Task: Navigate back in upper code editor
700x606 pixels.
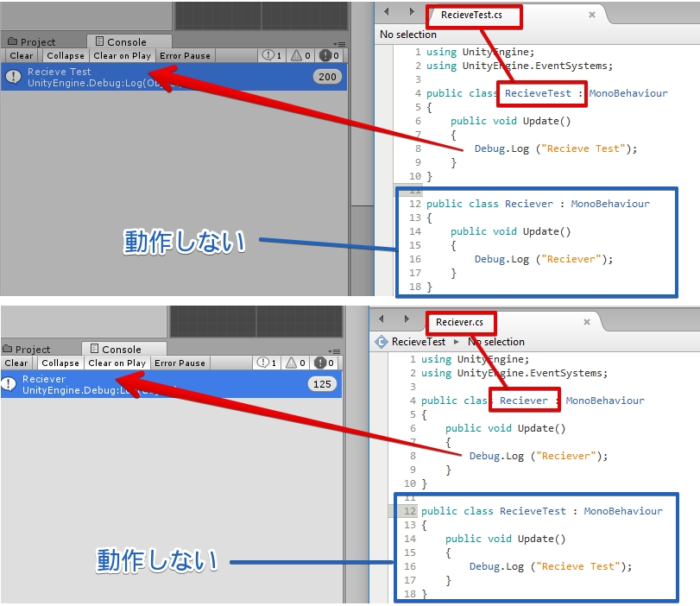Action: click(387, 11)
